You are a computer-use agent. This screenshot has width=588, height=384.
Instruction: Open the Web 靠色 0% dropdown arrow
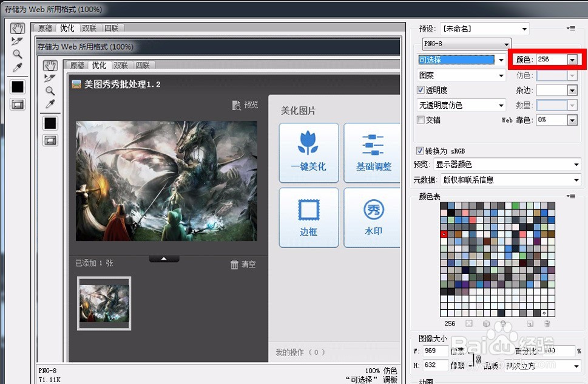[572, 120]
